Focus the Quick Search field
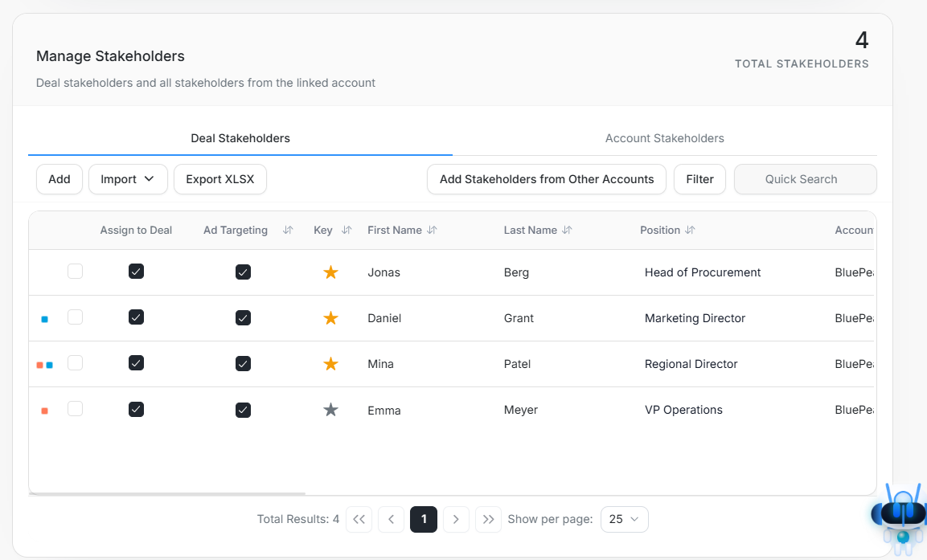The height and width of the screenshot is (560, 927). point(806,179)
